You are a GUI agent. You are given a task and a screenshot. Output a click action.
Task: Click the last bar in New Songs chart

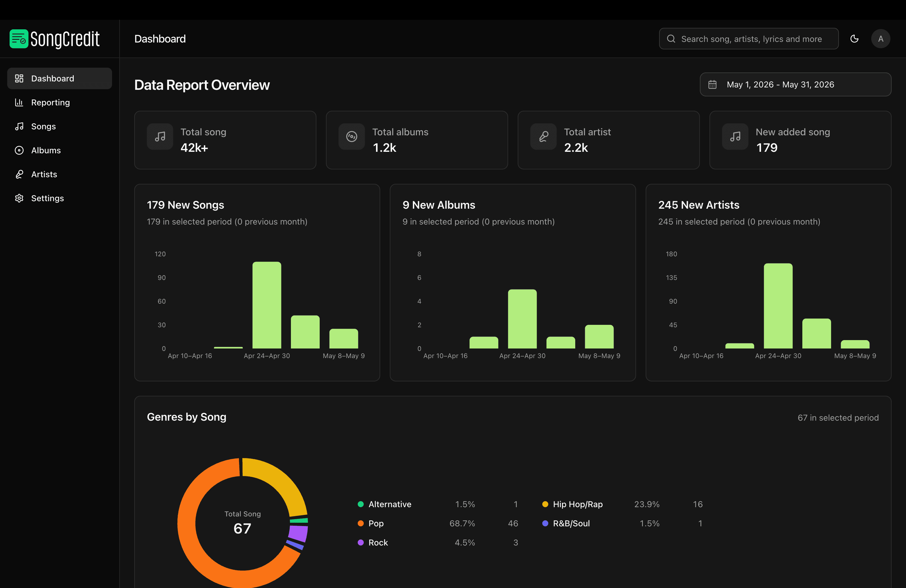pyautogui.click(x=344, y=339)
